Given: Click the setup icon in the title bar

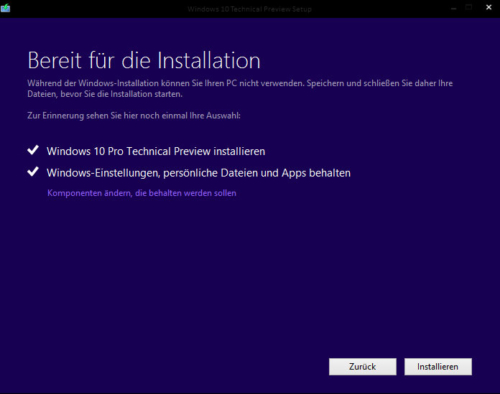Looking at the screenshot, I should 5,7.
